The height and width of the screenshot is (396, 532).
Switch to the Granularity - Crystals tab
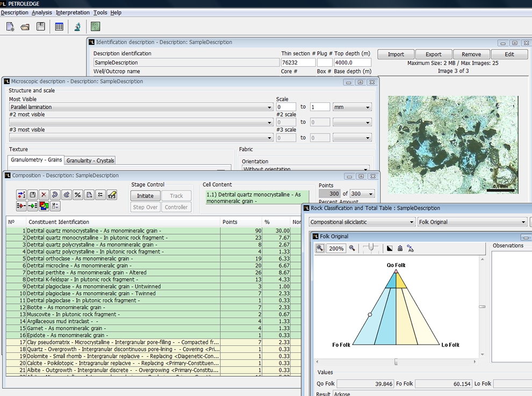pyautogui.click(x=90, y=160)
